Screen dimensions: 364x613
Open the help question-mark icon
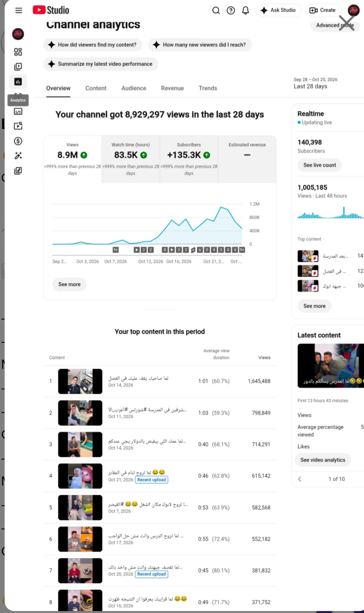[x=231, y=10]
